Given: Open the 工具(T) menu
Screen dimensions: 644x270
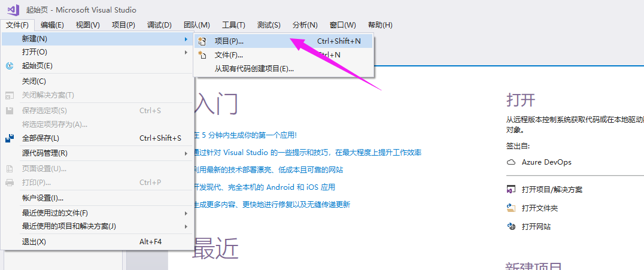Looking at the screenshot, I should click(x=233, y=25).
